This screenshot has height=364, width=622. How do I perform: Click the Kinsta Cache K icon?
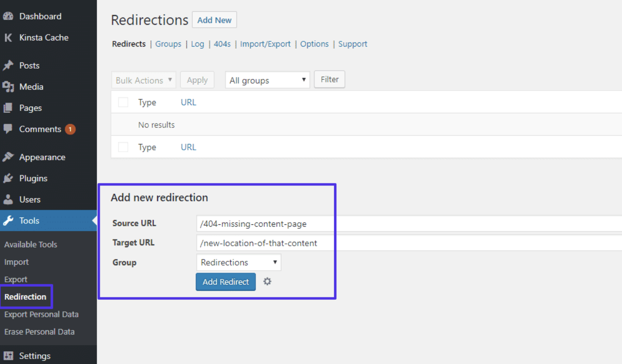8,37
